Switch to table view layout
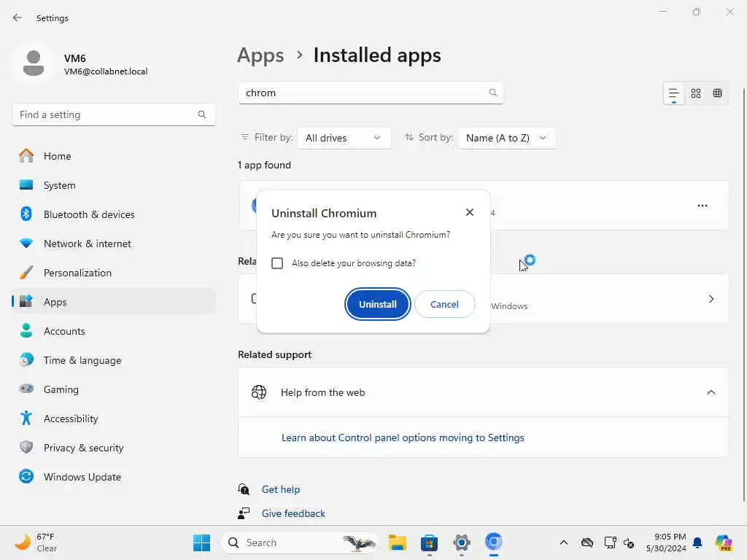This screenshot has height=560, width=747. [x=718, y=93]
